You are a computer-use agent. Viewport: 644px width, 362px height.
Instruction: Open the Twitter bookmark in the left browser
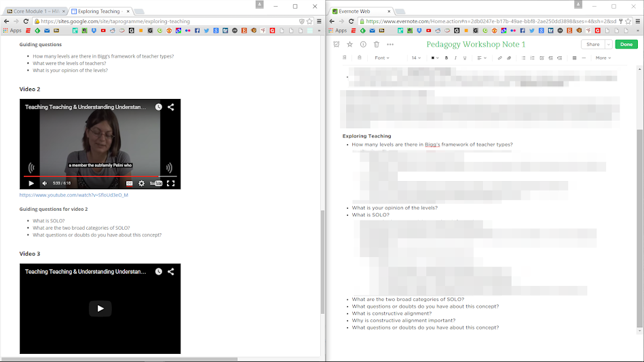(206, 31)
